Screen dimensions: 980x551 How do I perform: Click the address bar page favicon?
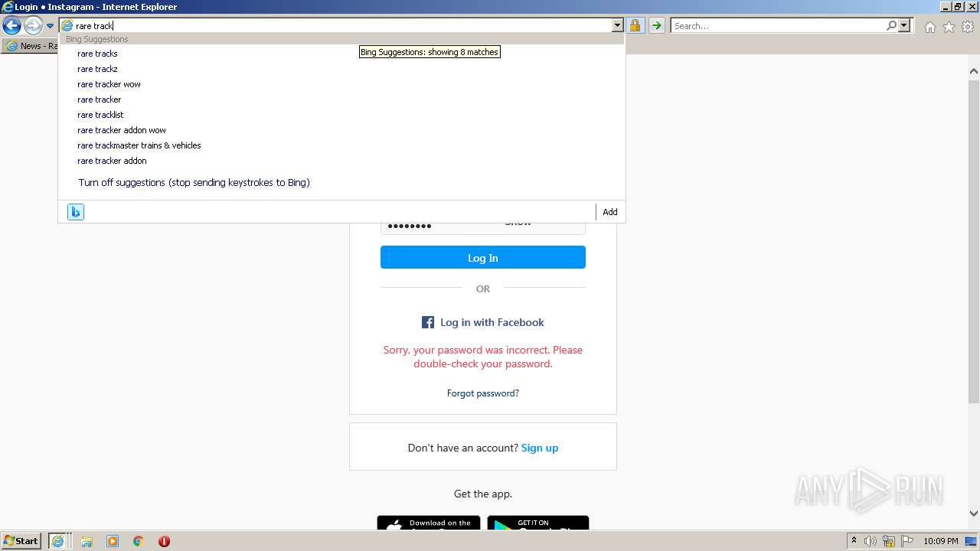[x=67, y=25]
